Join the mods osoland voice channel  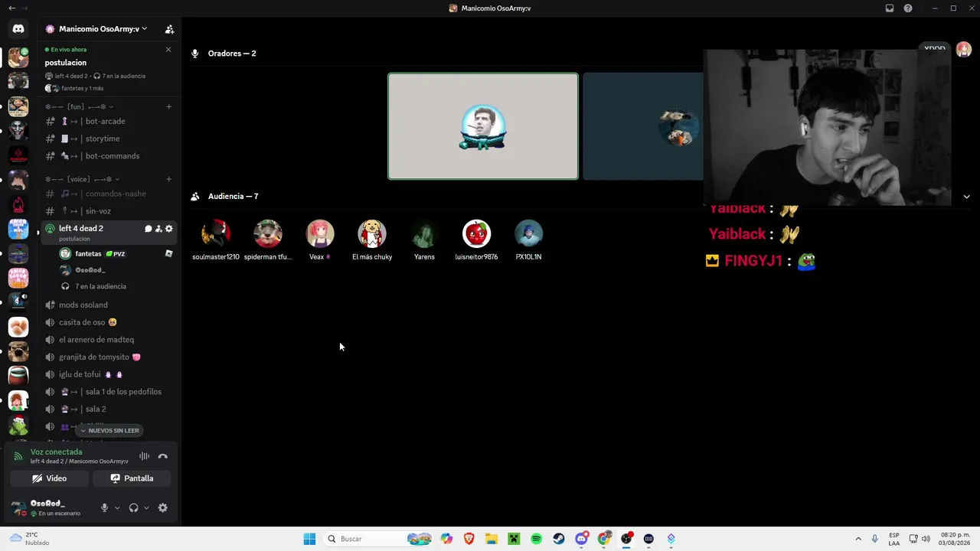click(107, 305)
